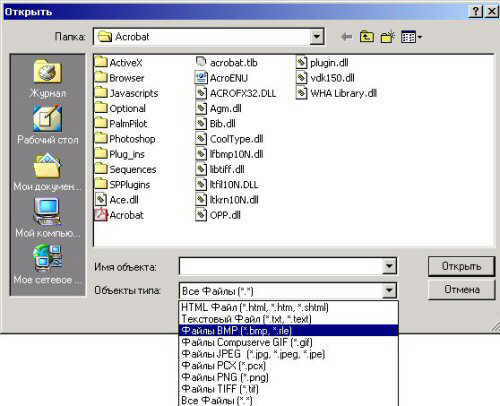
Task: Expand the Имя объекта dropdown arrow
Action: coord(389,266)
